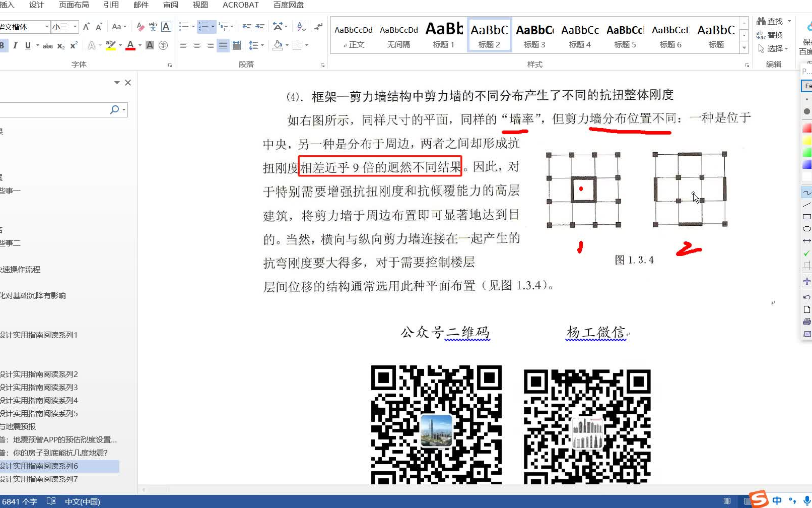
Task: Show or hide paragraph marks
Action: tap(318, 27)
